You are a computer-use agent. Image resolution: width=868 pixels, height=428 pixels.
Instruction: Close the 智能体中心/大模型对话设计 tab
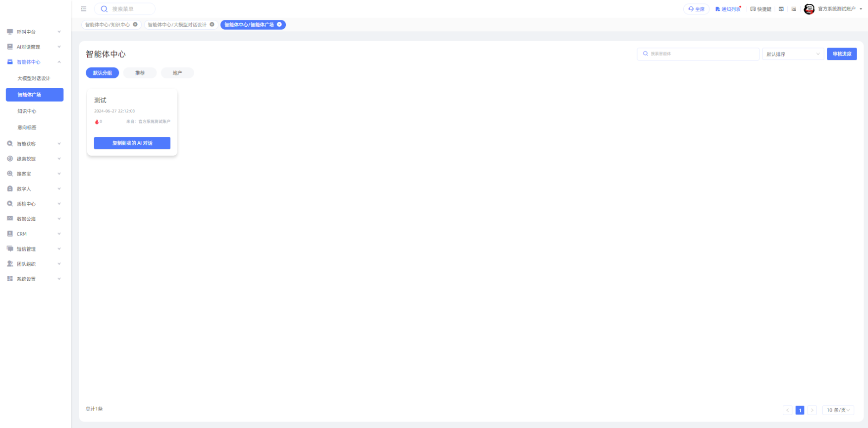click(x=212, y=24)
